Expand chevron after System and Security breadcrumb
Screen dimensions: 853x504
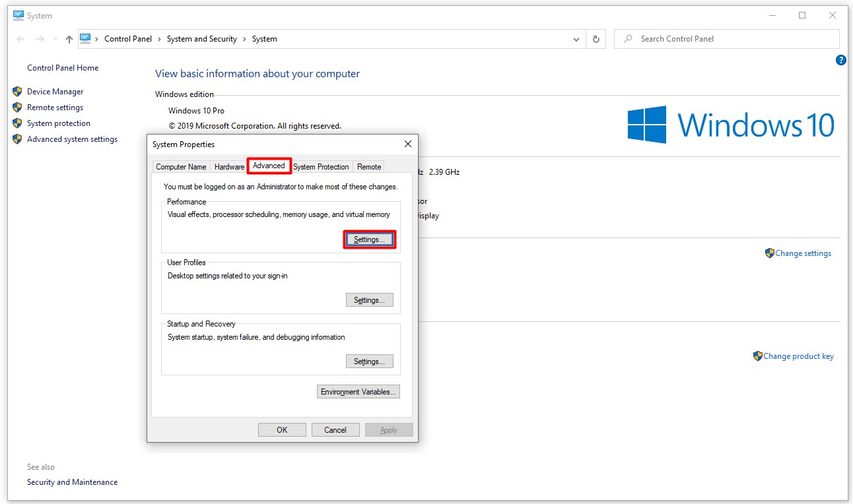click(x=245, y=39)
